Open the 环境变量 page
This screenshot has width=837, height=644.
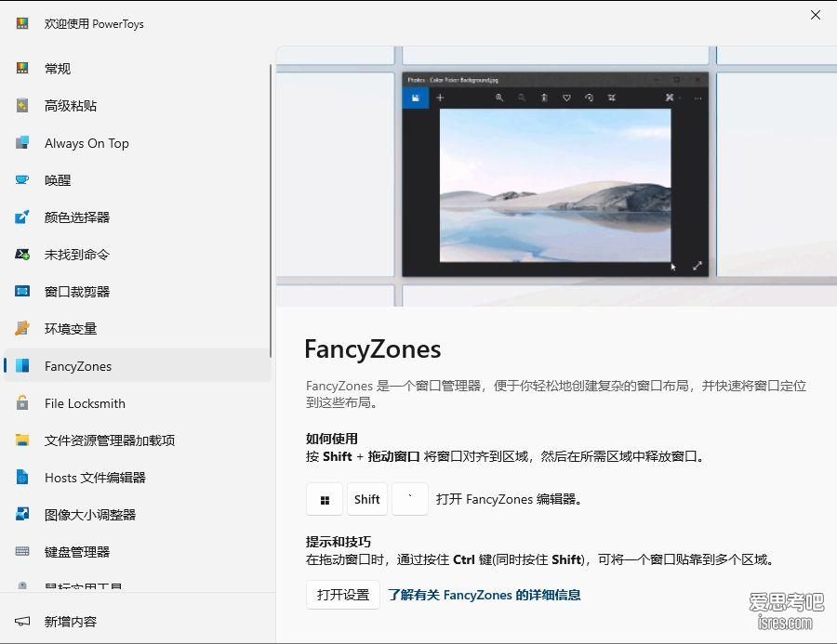(138, 329)
